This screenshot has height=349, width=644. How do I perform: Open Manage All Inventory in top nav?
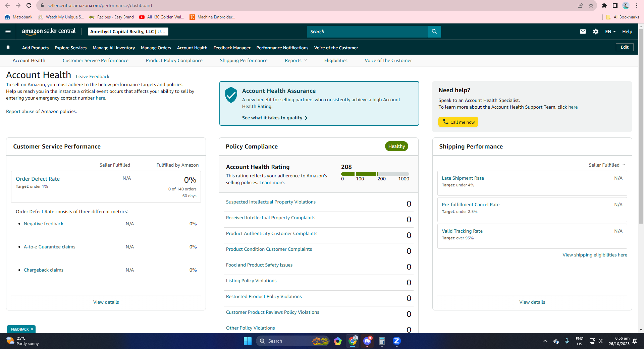click(114, 48)
